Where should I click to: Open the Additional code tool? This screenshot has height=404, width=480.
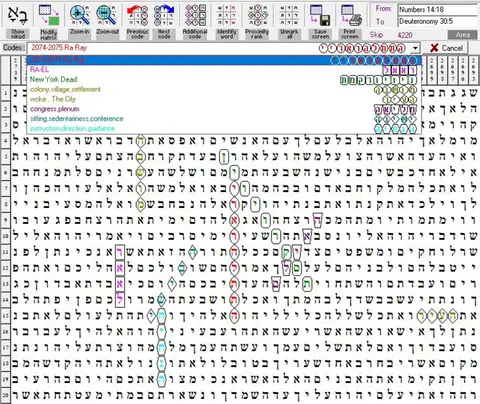pyautogui.click(x=195, y=21)
